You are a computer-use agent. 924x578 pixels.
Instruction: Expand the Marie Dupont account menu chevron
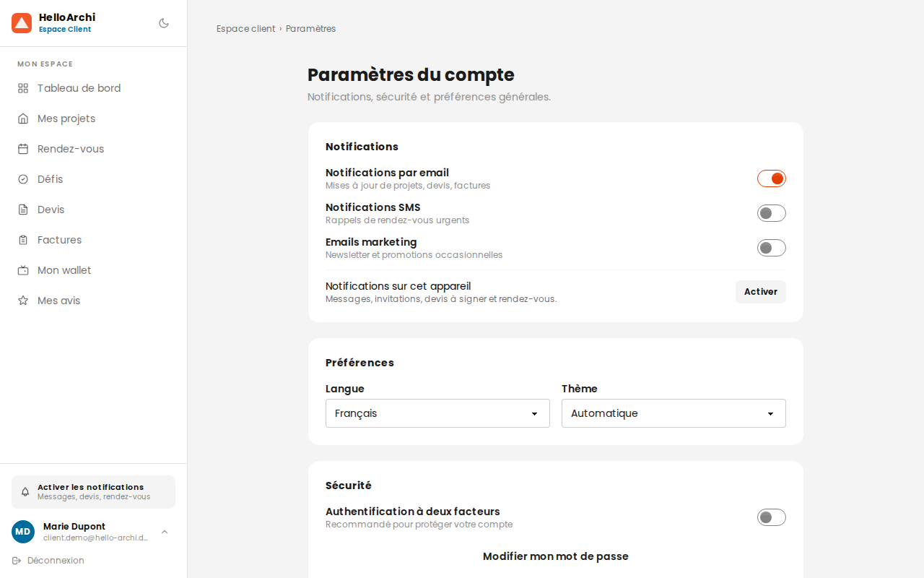click(165, 532)
